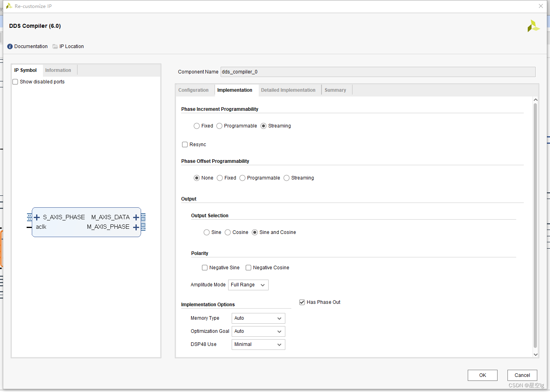The image size is (550, 392).
Task: Click Phase Increment Programmability section heading
Action: [x=220, y=109]
